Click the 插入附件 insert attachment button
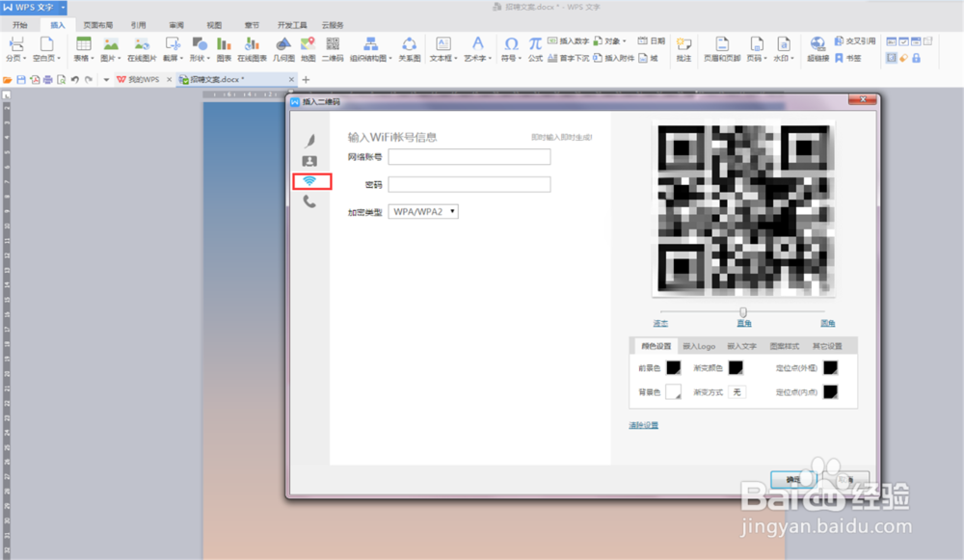 pyautogui.click(x=613, y=59)
